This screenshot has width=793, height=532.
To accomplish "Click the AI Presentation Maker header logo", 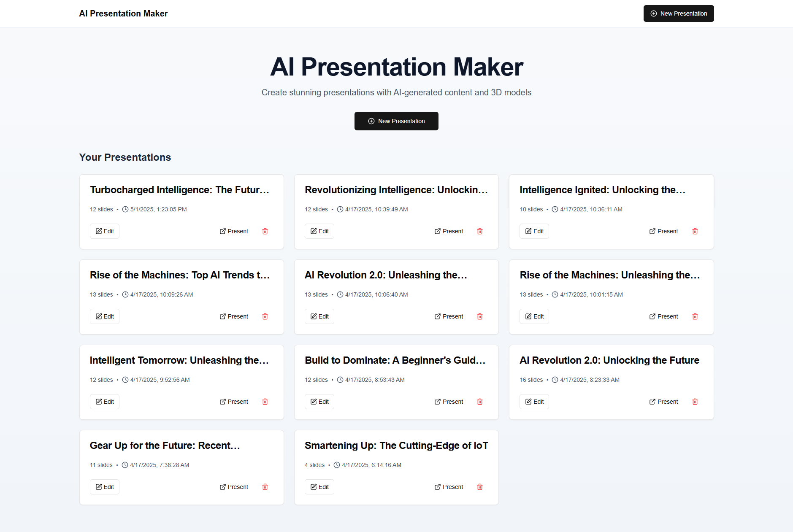I will click(123, 14).
